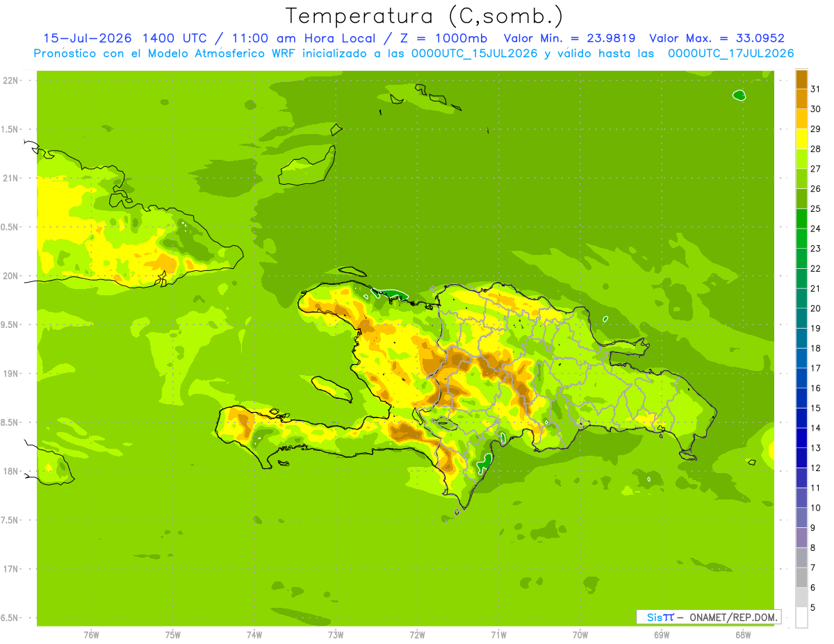Click longitude label "76W"
The width and height of the screenshot is (834, 644).
tap(91, 635)
